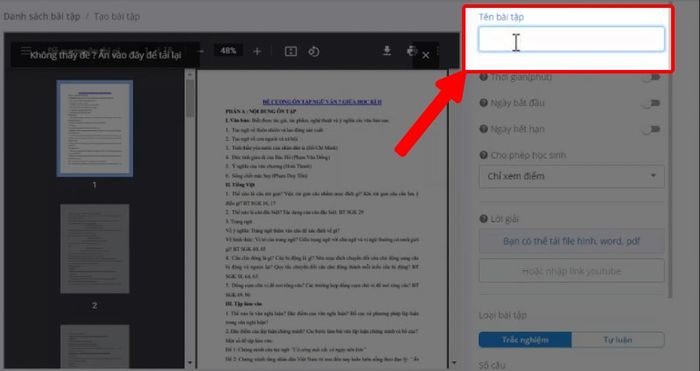The width and height of the screenshot is (700, 371).
Task: Click thumbnail pane scrollbar down arrow
Action: click(190, 363)
